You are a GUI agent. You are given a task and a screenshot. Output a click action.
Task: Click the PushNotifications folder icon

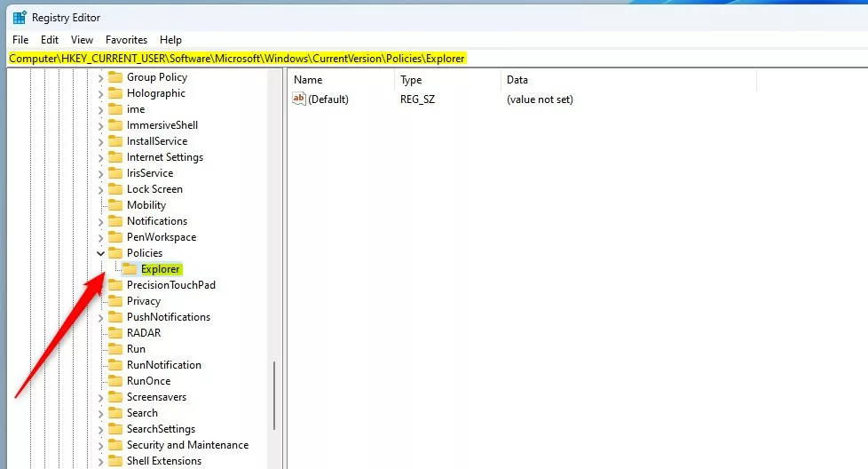click(x=115, y=317)
